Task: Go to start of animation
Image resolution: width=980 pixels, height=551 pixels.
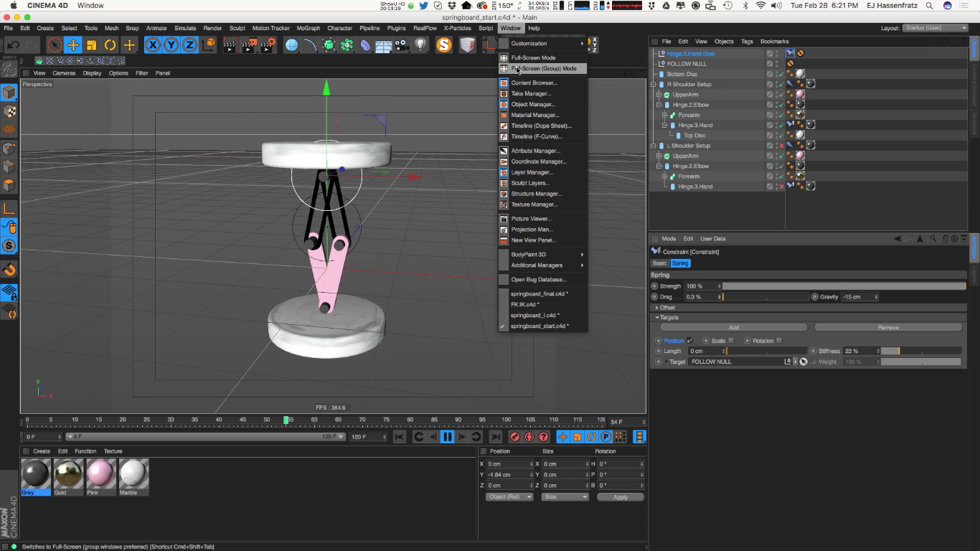Action: click(x=400, y=437)
